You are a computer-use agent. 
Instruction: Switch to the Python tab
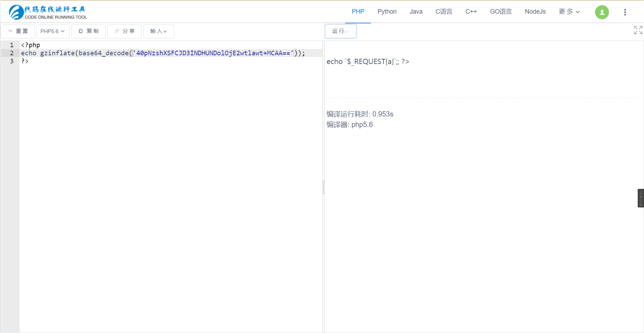(387, 12)
